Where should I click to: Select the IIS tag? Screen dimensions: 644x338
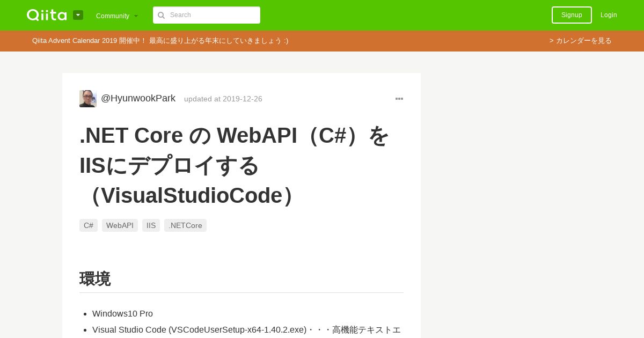151,225
